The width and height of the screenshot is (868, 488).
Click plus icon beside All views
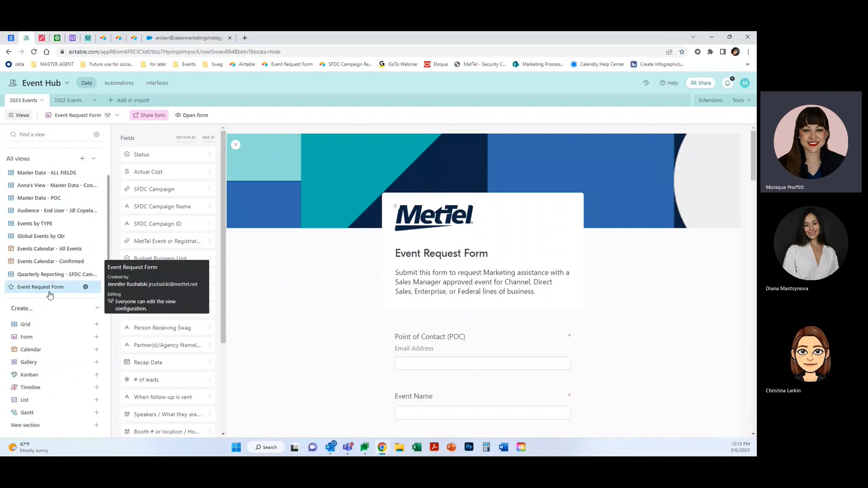click(x=82, y=158)
